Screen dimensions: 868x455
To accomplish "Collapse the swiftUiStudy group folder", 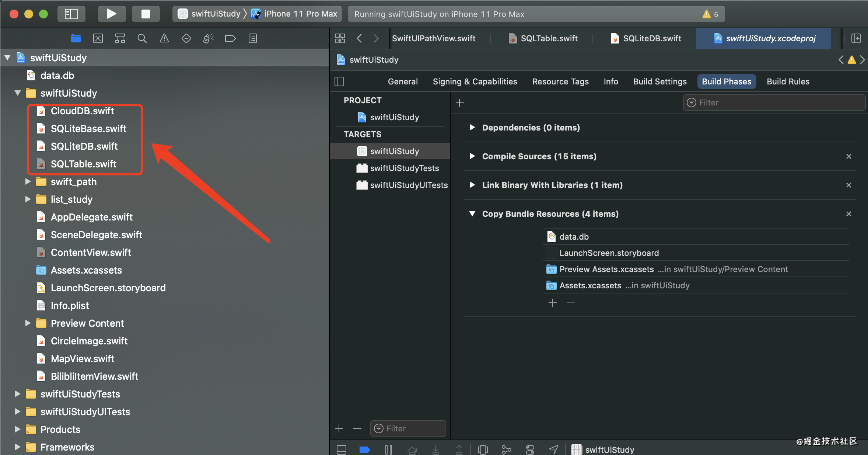I will pos(18,93).
